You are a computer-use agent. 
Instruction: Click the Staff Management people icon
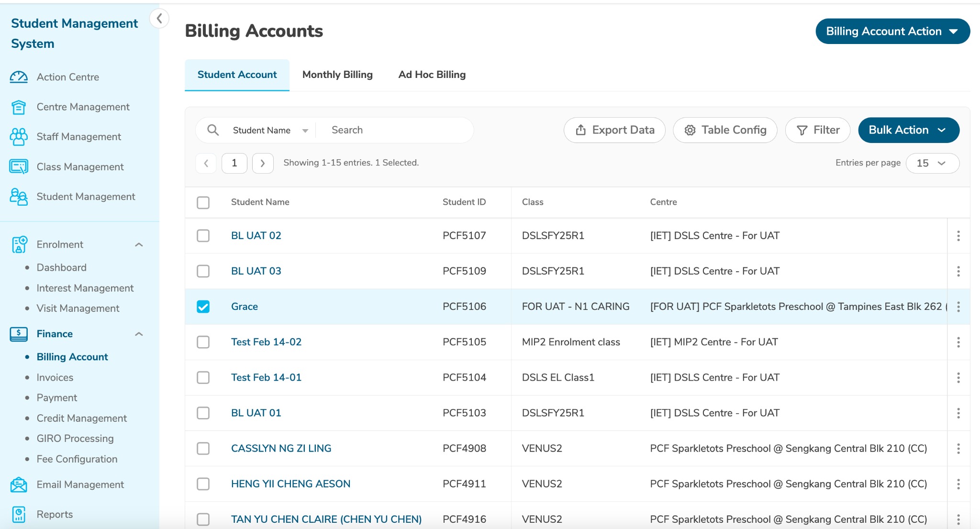pos(19,137)
